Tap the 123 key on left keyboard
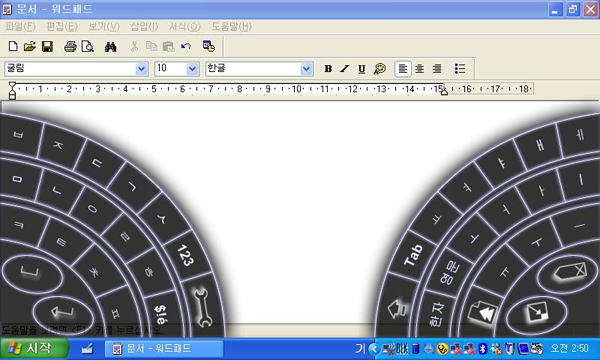The image size is (600, 360). pos(186,255)
